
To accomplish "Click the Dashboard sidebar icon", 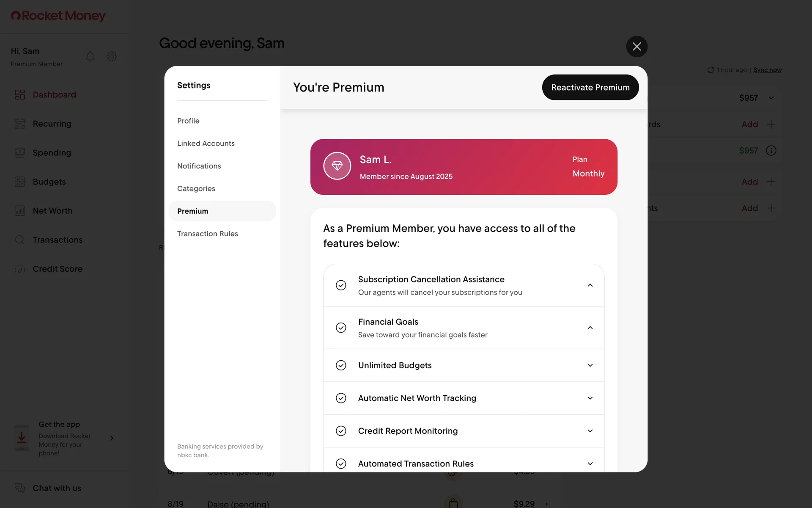I will (x=20, y=94).
